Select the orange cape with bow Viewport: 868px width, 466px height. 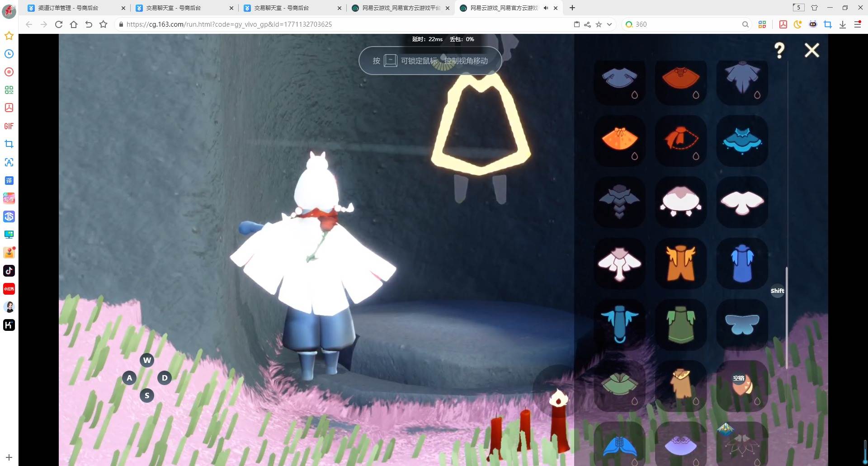tap(619, 141)
